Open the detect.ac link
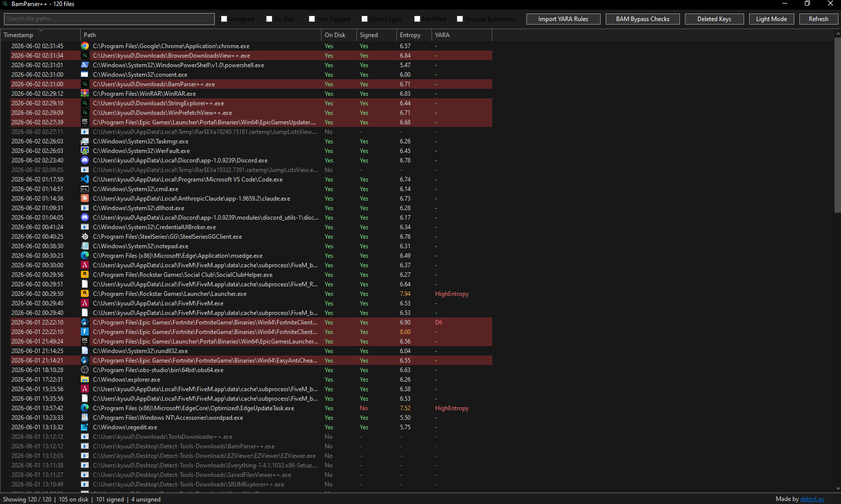 812,499
